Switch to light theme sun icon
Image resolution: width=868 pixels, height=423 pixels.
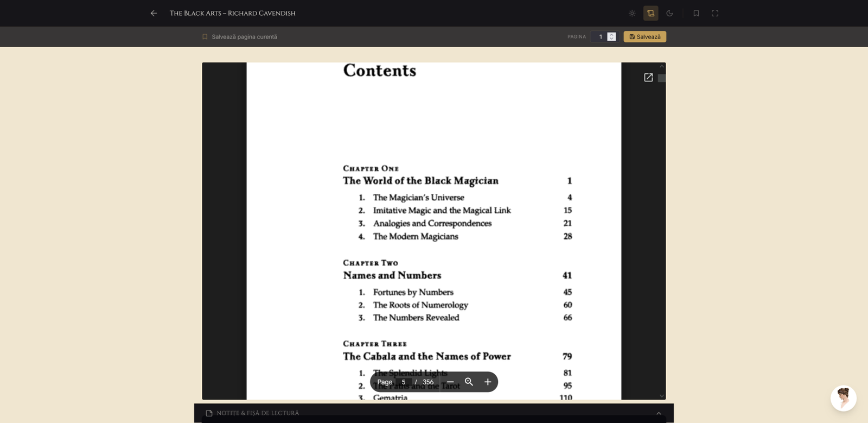pyautogui.click(x=632, y=13)
